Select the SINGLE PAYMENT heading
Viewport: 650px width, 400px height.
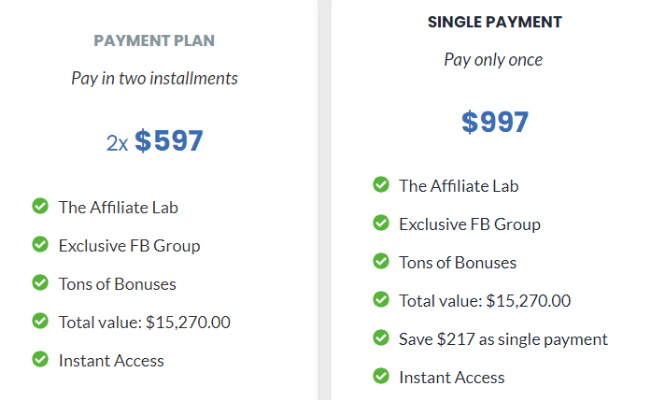495,22
